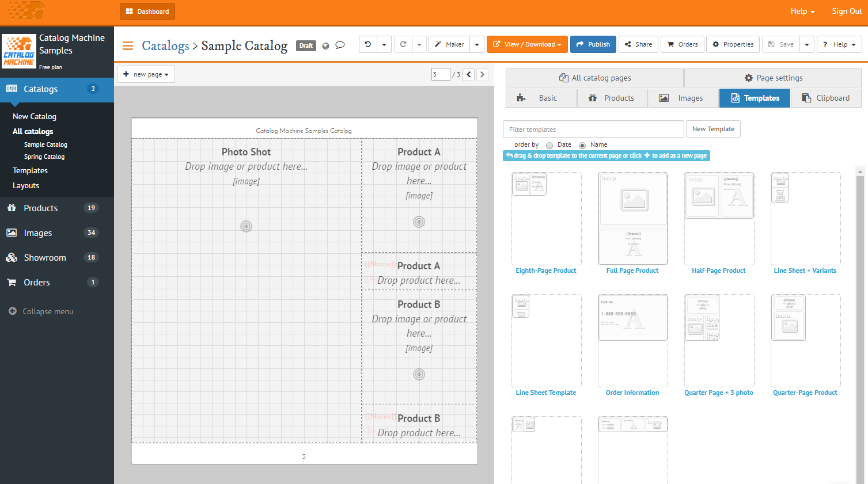
Task: Select the Order Information template thumbnail
Action: point(632,341)
